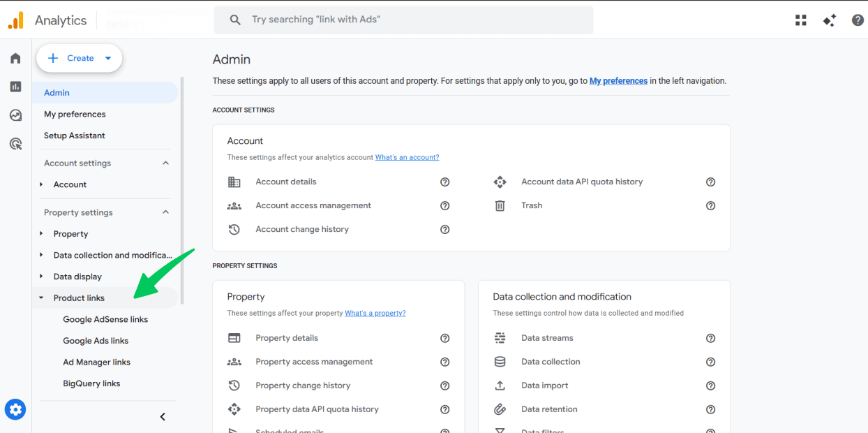Screen dimensions: 868x433
Task: Click the search field in top bar
Action: pyautogui.click(x=403, y=20)
